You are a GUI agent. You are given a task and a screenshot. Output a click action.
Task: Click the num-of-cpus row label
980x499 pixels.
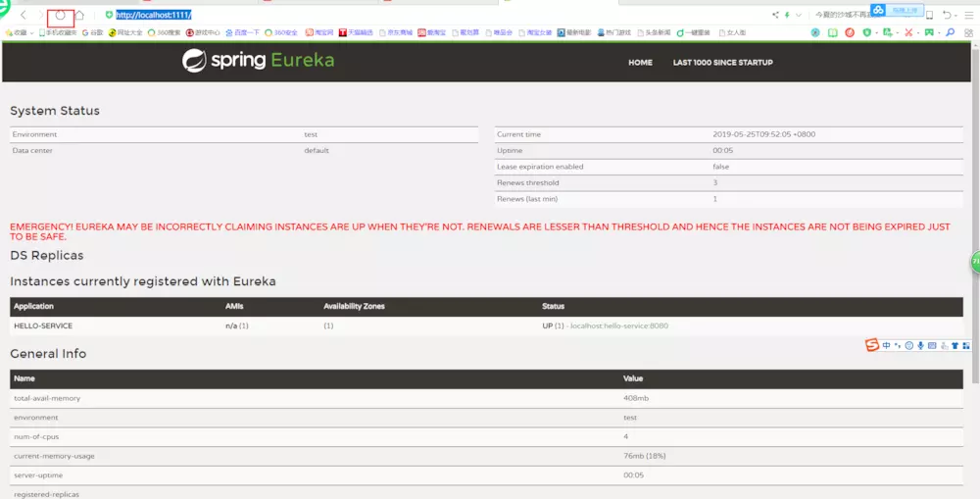(x=36, y=436)
